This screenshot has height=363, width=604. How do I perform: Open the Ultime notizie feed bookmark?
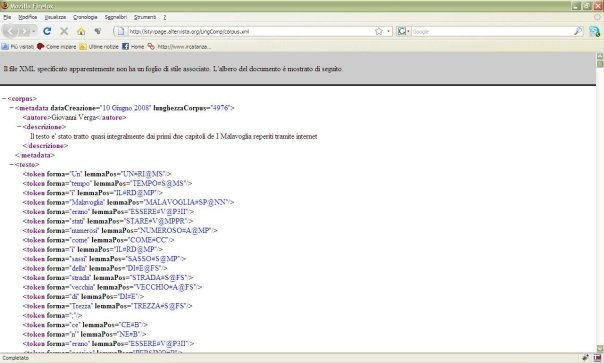click(99, 47)
